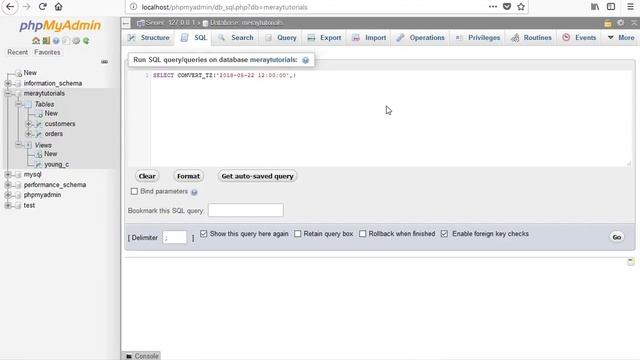Click the site information icon in address bar
This screenshot has width=640, height=360.
coord(133,7)
